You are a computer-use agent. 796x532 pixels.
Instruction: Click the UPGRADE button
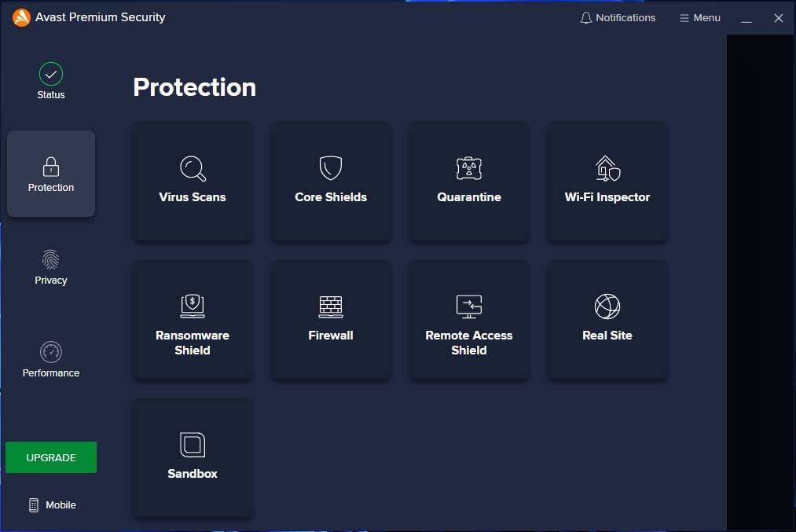(x=50, y=457)
